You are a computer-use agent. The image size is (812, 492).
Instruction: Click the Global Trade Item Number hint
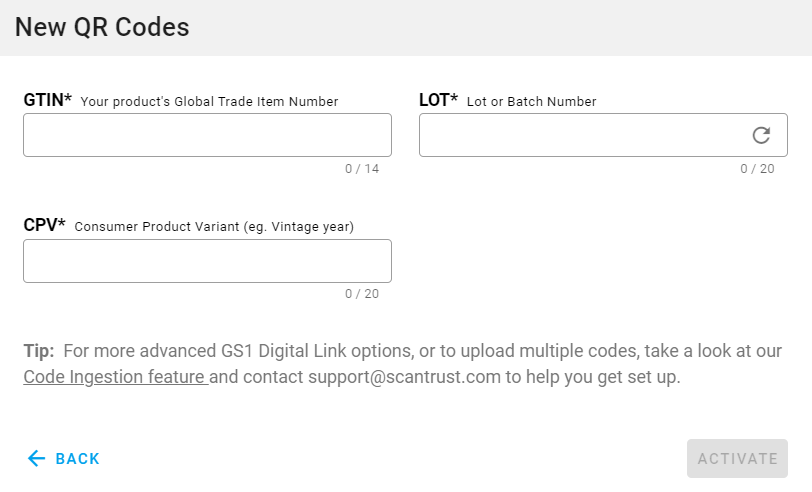pos(209,101)
